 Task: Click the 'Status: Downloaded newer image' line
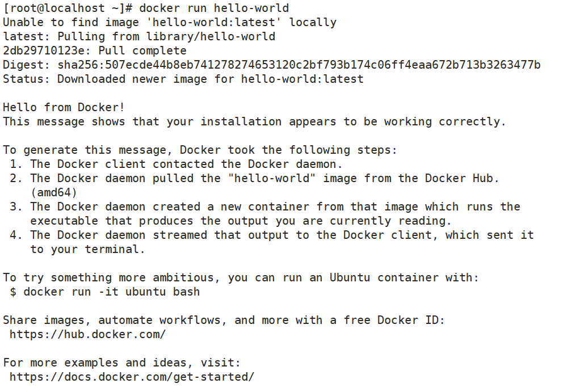[x=183, y=79]
